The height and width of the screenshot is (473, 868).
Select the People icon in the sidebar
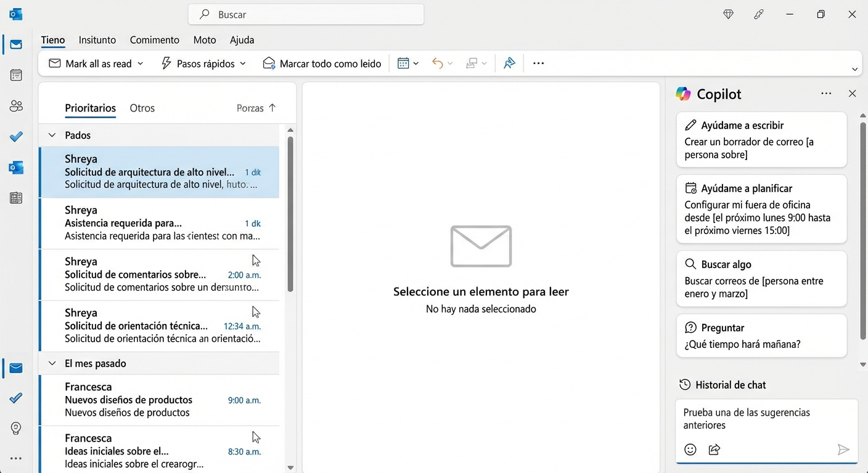pyautogui.click(x=16, y=105)
